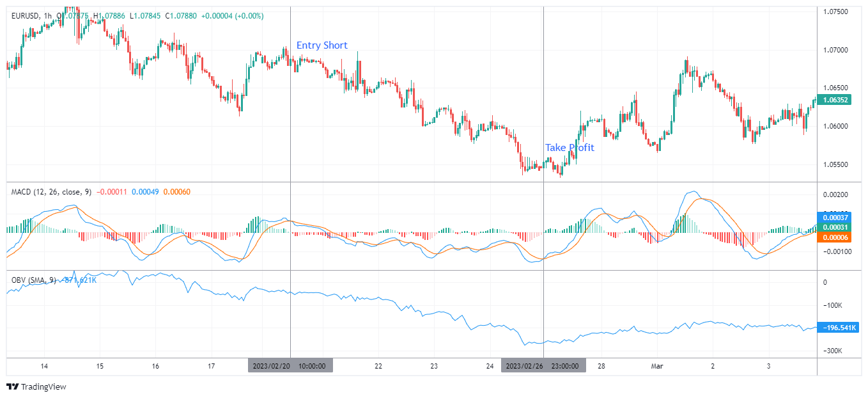
Task: Click the OBV value tag −196.541K
Action: tap(839, 328)
